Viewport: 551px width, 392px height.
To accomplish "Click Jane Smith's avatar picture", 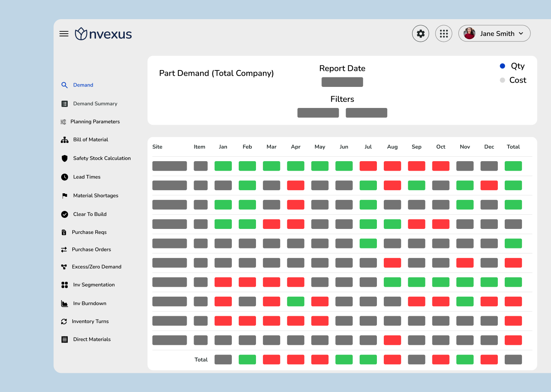I will point(469,34).
